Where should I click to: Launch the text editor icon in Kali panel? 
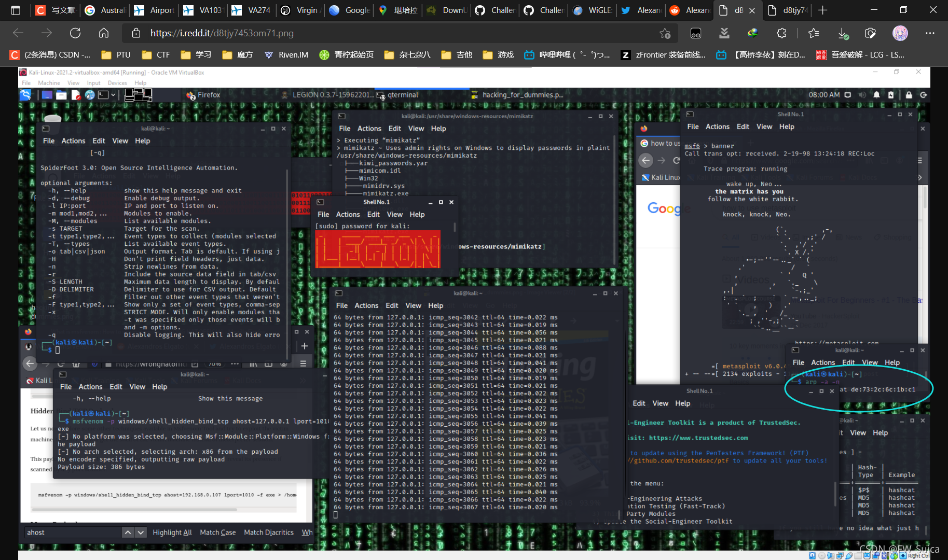tap(76, 95)
